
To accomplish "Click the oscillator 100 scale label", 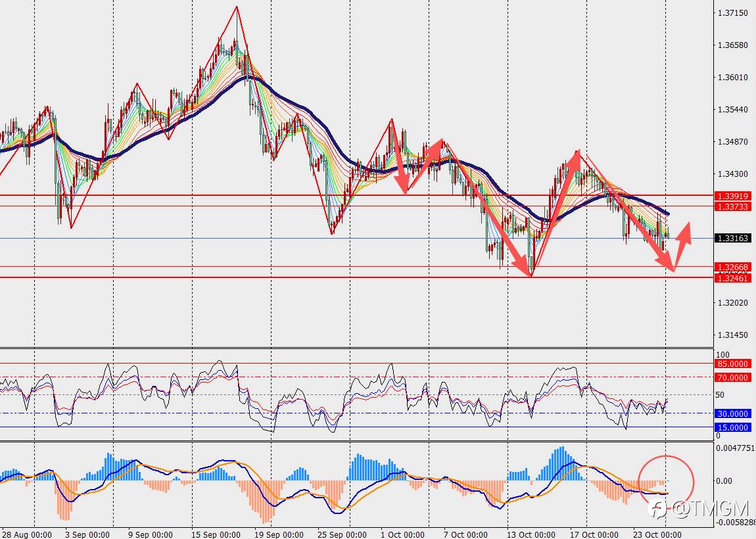I will 722,355.
